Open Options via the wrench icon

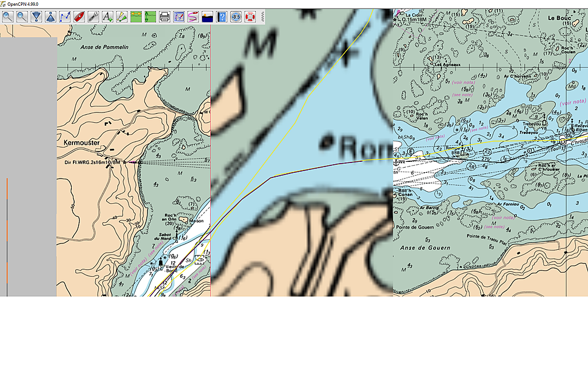pos(94,17)
